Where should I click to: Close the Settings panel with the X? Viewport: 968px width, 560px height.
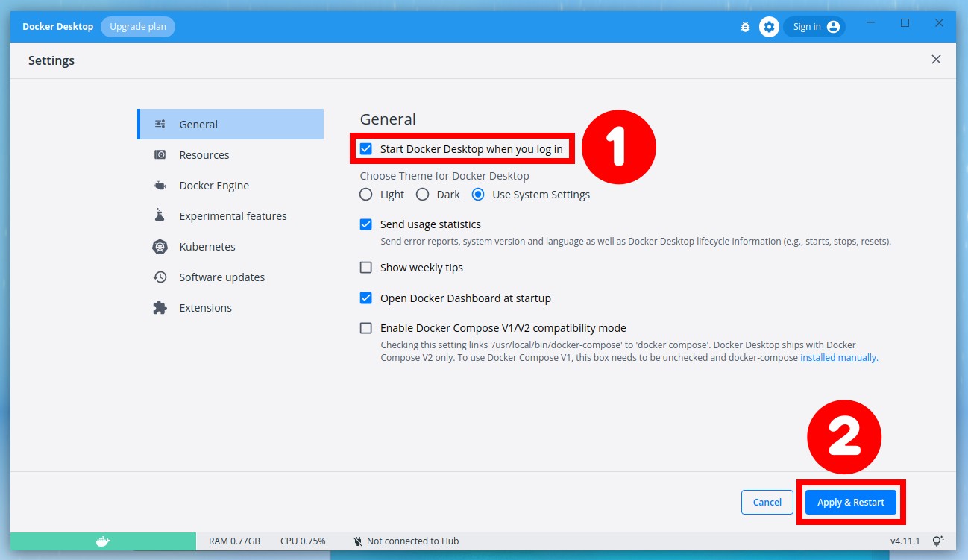936,60
